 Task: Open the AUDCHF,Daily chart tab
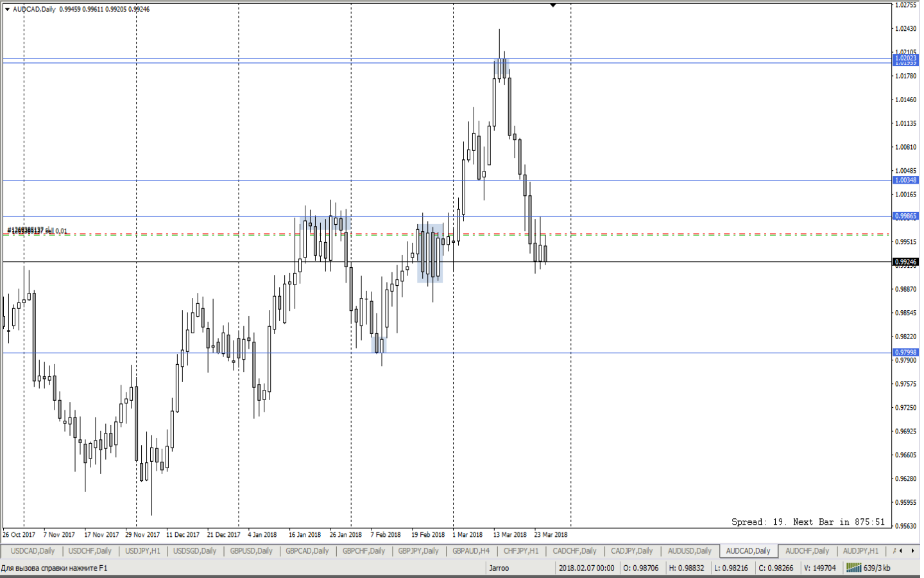(807, 551)
